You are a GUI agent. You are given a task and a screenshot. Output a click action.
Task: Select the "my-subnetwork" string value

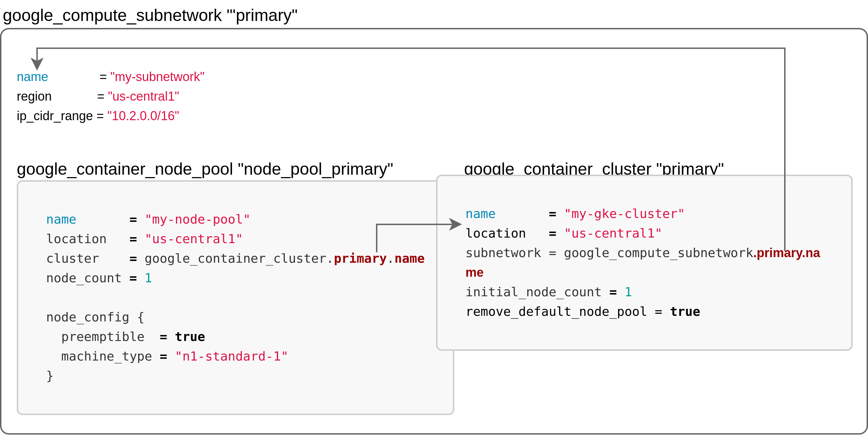[x=157, y=77]
